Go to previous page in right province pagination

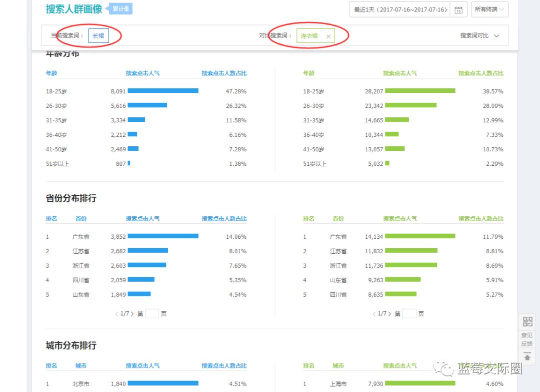(x=374, y=314)
